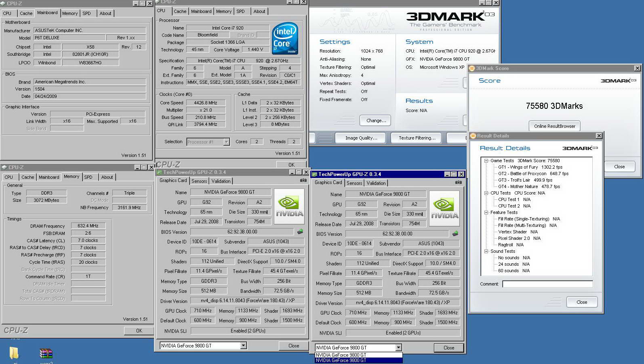Select the highlighted NVIDIA GeForce 9800 GT list option

[x=358, y=360]
